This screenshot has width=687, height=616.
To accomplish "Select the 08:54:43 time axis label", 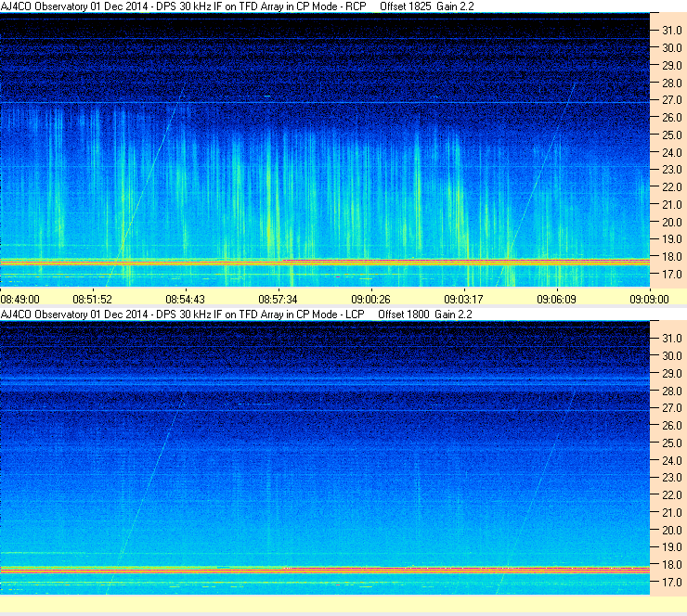I will pos(186,300).
